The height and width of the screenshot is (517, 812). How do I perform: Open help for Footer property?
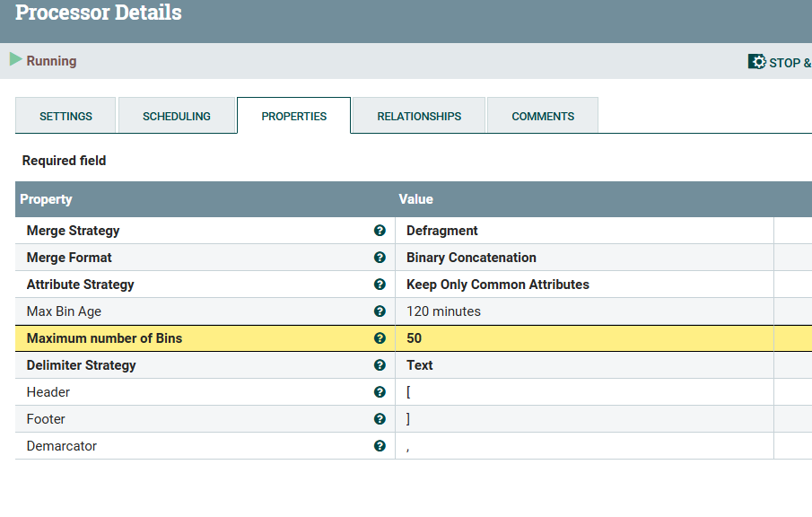tap(380, 419)
